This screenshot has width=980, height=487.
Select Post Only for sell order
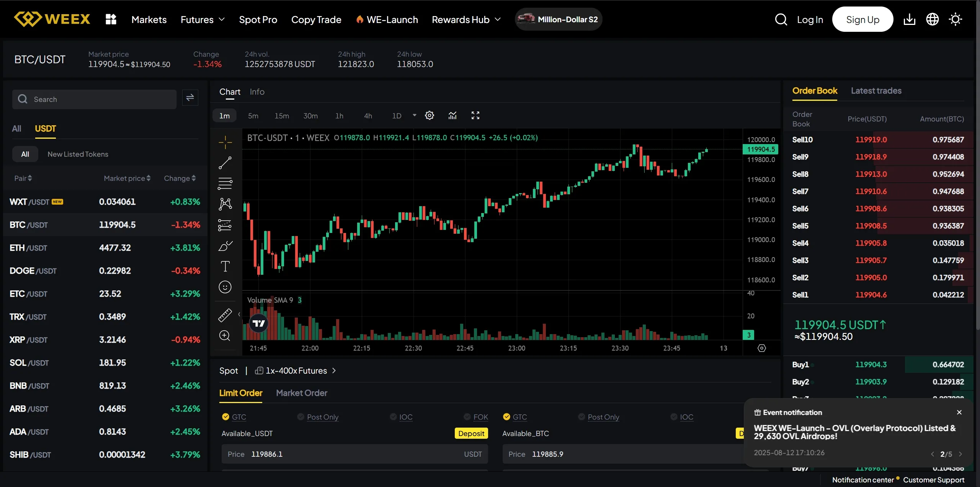(x=599, y=417)
